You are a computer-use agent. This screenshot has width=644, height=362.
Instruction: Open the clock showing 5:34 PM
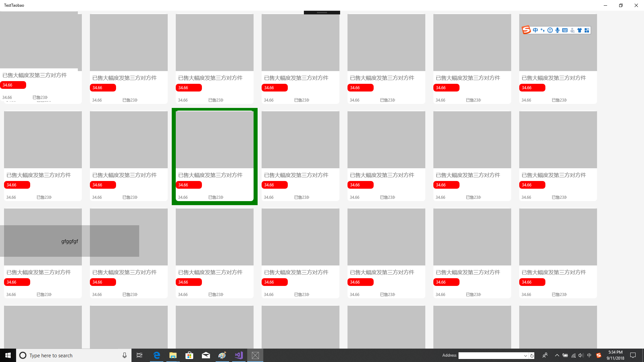coord(615,355)
